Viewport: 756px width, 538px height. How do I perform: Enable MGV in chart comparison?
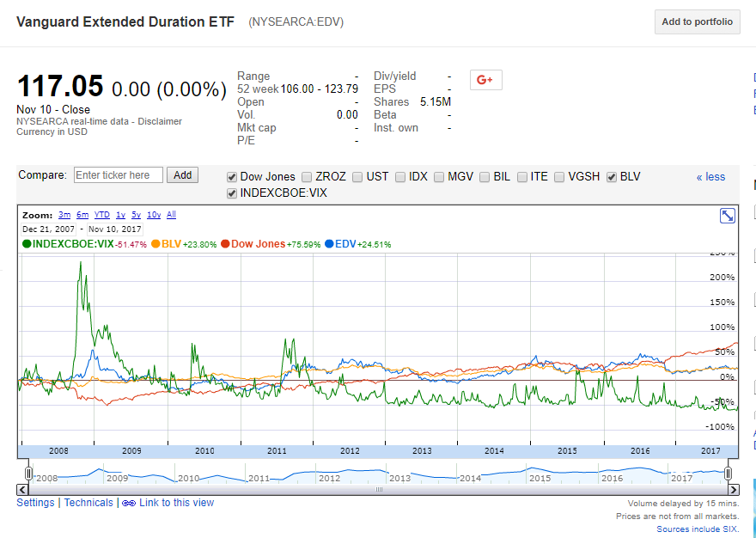pos(439,177)
